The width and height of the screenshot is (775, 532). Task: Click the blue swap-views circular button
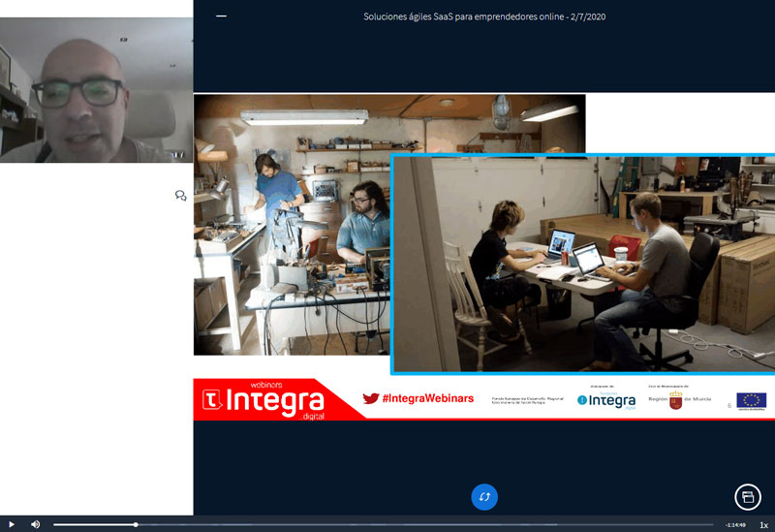pyautogui.click(x=484, y=497)
